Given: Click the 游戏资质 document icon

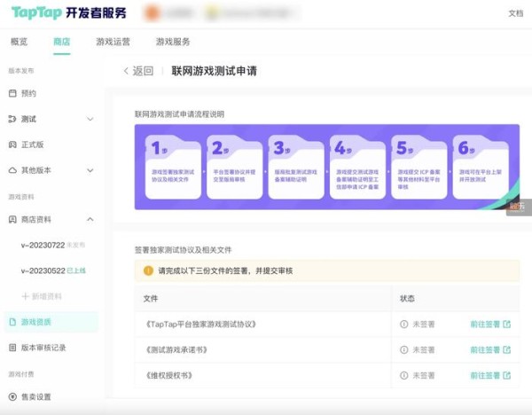Looking at the screenshot, I should coord(12,322).
